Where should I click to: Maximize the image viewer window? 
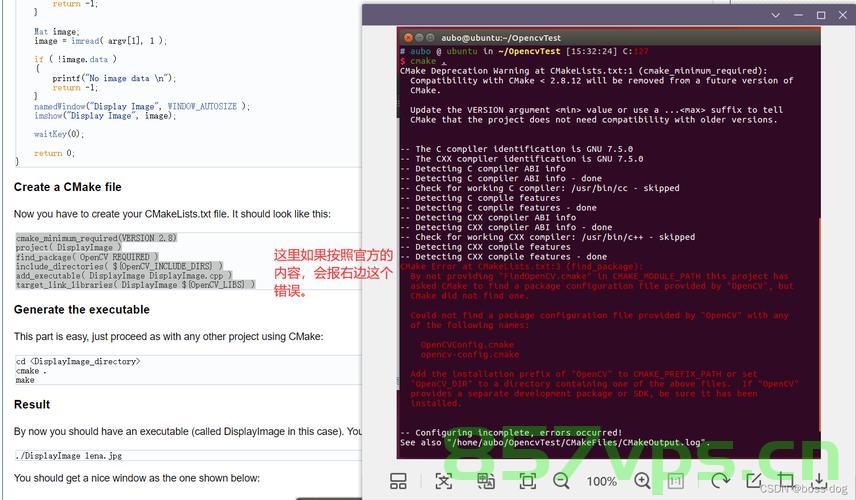[821, 15]
